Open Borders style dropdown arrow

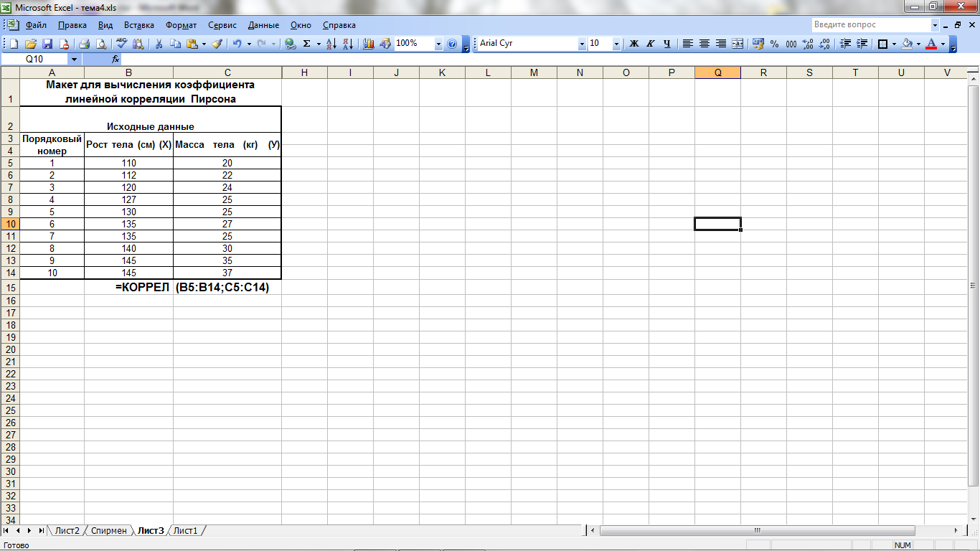click(x=894, y=44)
